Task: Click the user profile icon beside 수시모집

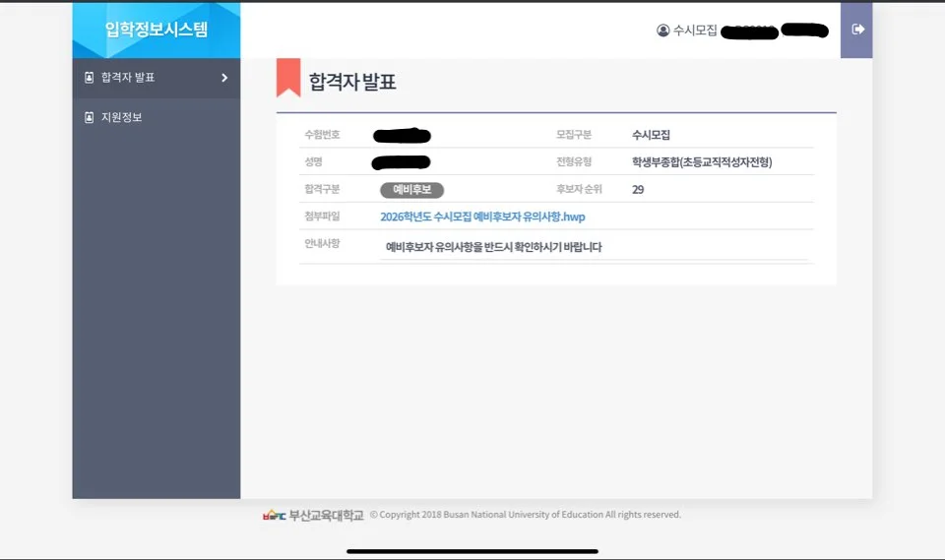Action: (x=662, y=31)
